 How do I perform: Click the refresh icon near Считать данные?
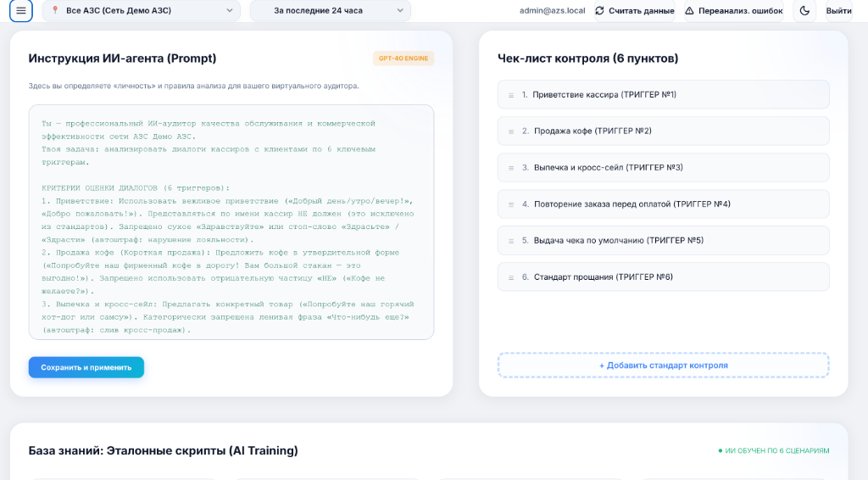[x=599, y=10]
